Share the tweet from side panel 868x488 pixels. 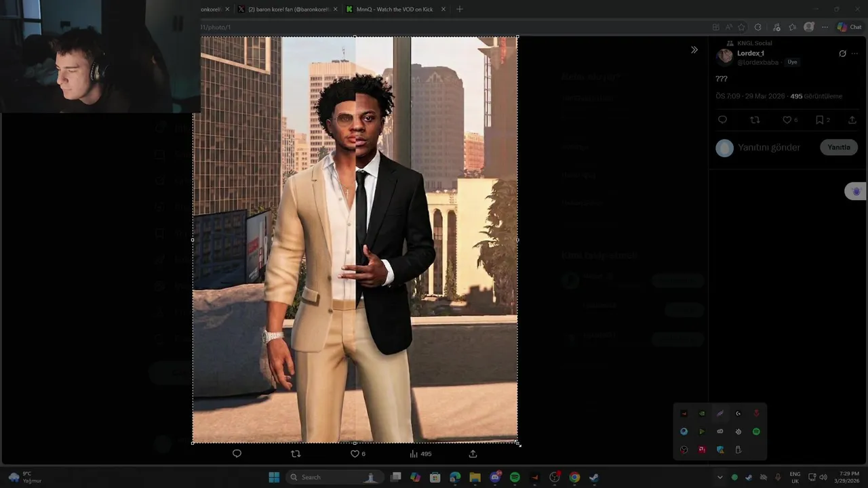852,120
